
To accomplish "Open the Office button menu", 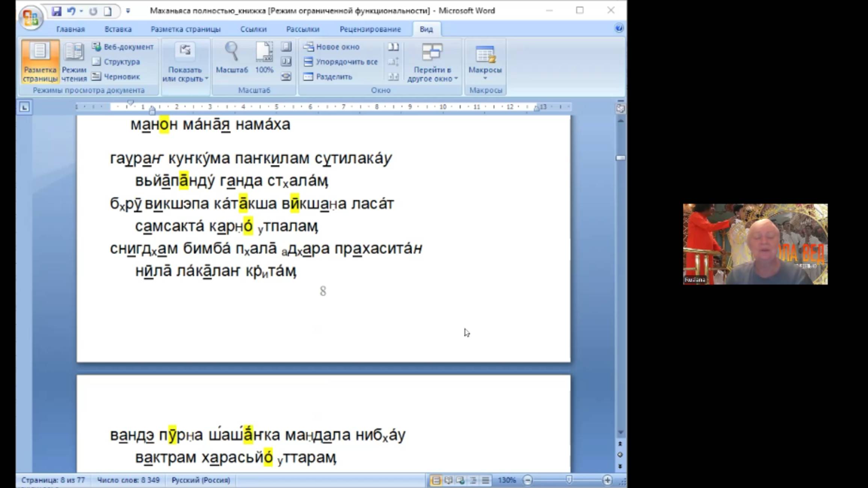I will (x=31, y=17).
